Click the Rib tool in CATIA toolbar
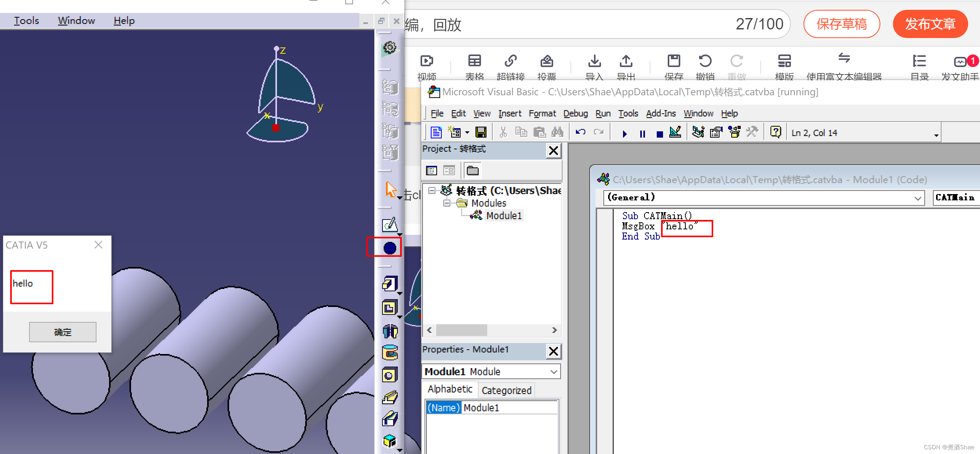 click(390, 398)
